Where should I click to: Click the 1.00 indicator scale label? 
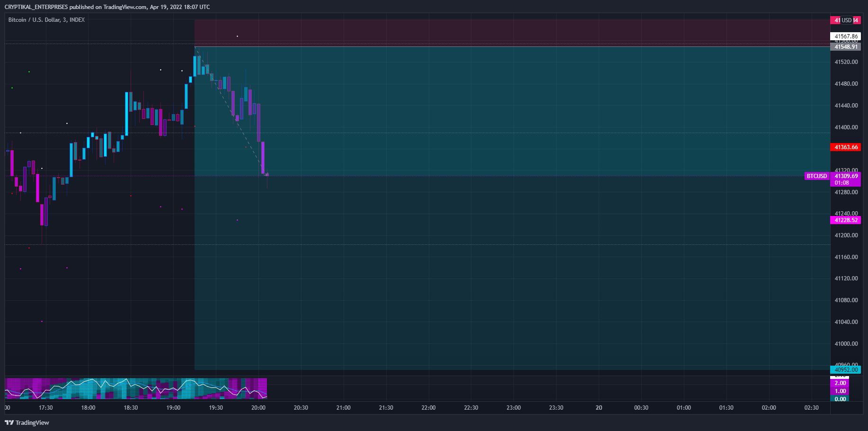840,391
